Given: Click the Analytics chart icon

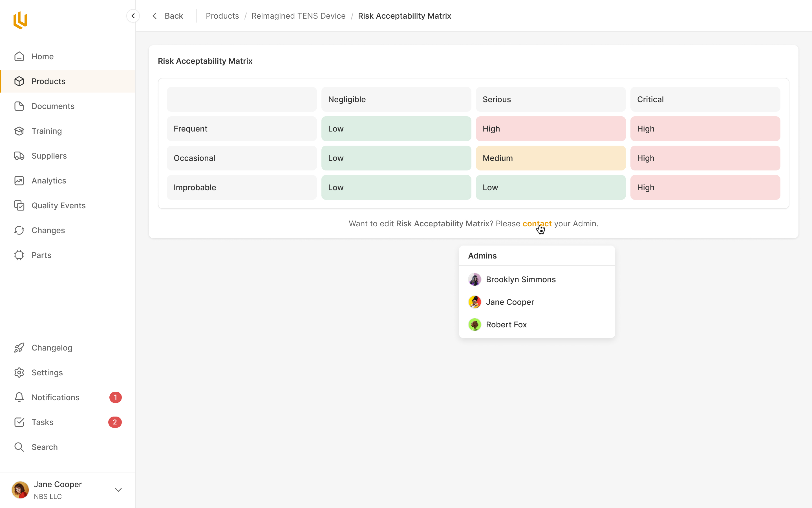Looking at the screenshot, I should (x=19, y=181).
